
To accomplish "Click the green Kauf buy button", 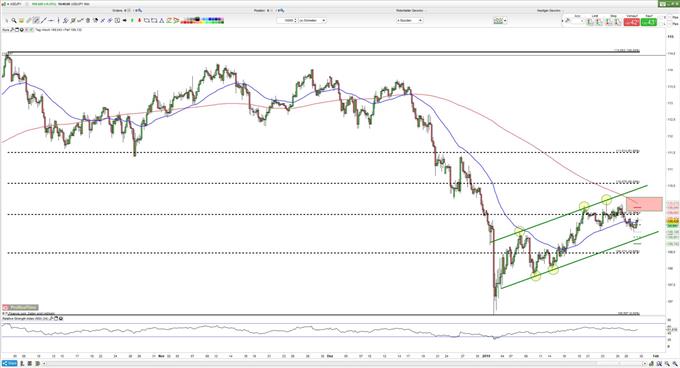I will click(x=649, y=22).
